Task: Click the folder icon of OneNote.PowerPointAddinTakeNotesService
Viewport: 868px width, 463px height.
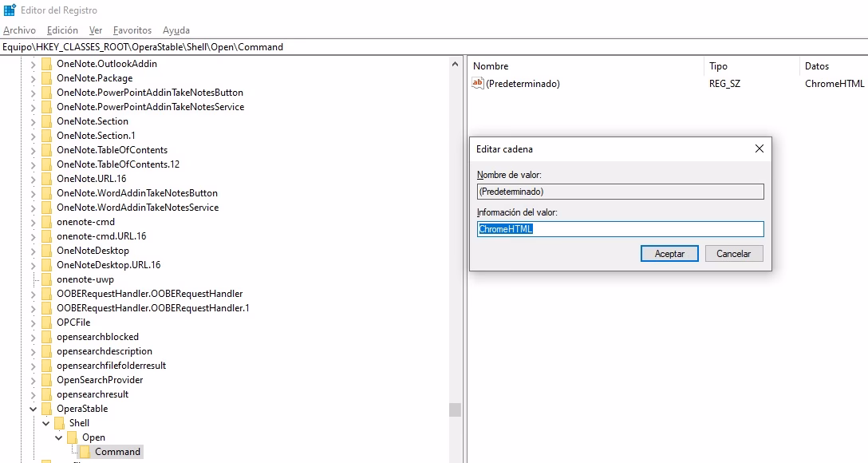Action: 46,107
